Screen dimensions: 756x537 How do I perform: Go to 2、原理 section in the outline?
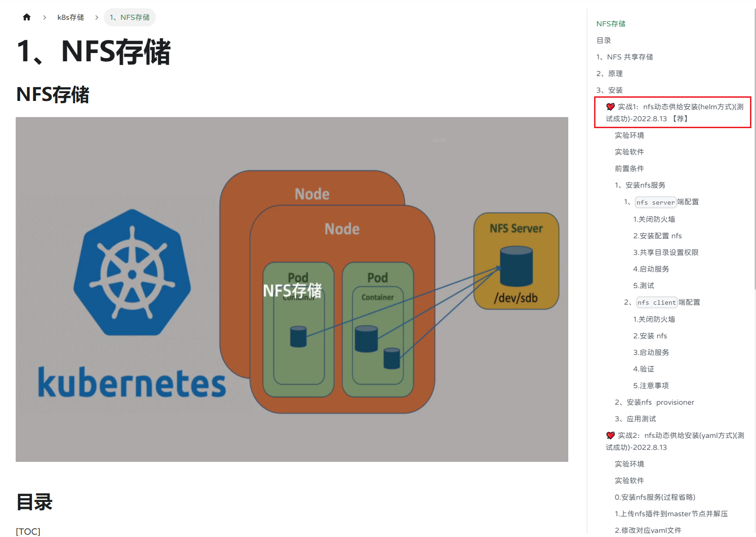[x=609, y=74]
